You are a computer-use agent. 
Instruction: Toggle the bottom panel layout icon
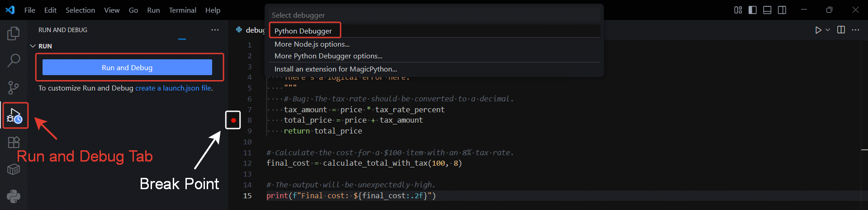click(x=767, y=10)
